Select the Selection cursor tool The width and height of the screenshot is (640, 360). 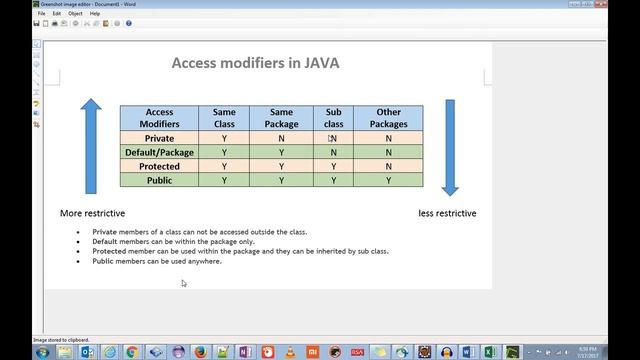tap(37, 44)
